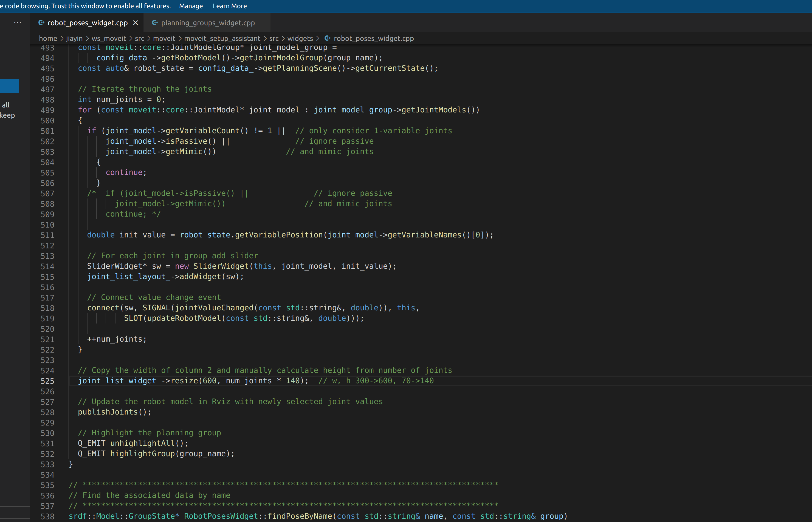The width and height of the screenshot is (812, 522).
Task: Click the C++ file icon in the breadcrumb bar
Action: click(x=327, y=38)
